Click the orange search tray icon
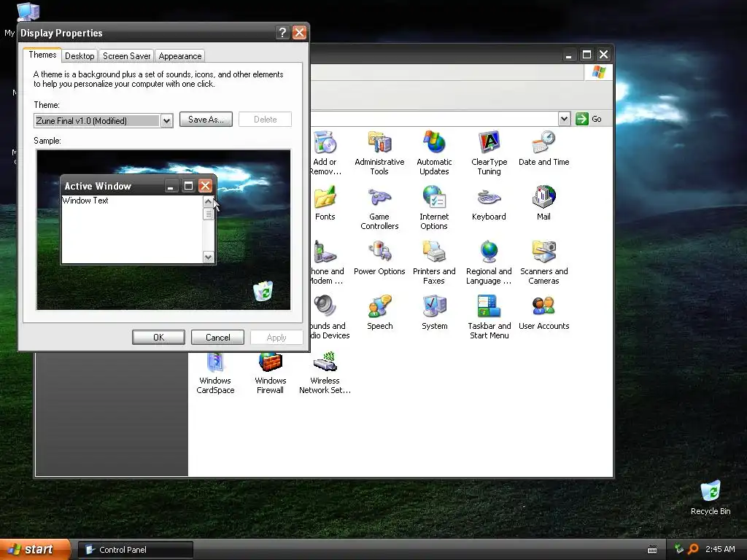This screenshot has width=747, height=560. tap(693, 549)
